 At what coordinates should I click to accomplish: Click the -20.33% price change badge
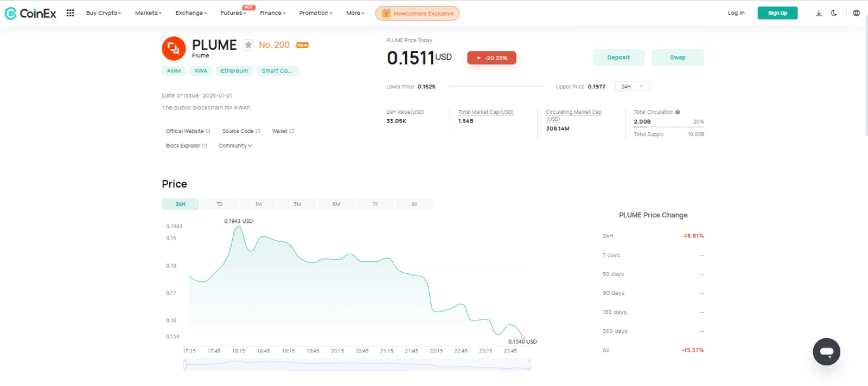pyautogui.click(x=492, y=58)
